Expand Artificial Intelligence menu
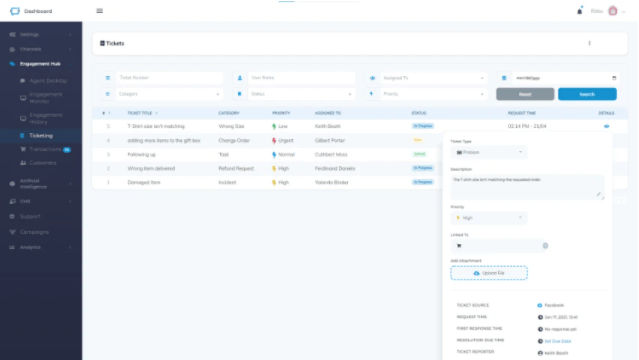This screenshot has width=639, height=360. tap(41, 183)
